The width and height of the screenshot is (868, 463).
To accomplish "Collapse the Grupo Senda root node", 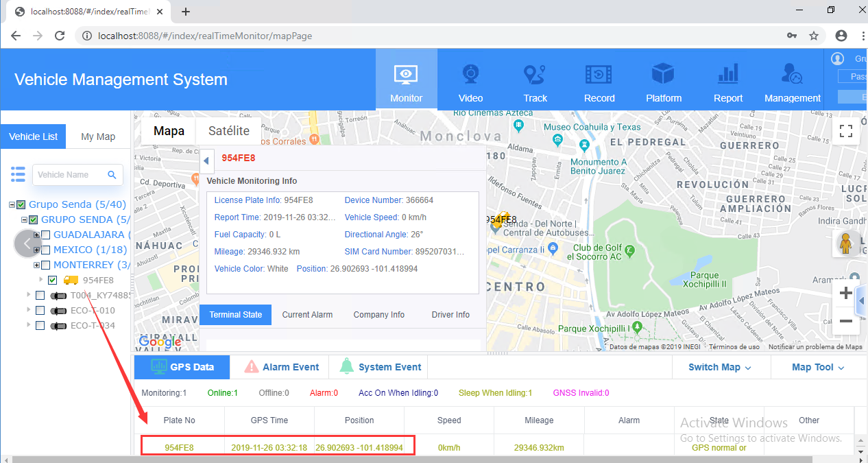I will (x=12, y=204).
